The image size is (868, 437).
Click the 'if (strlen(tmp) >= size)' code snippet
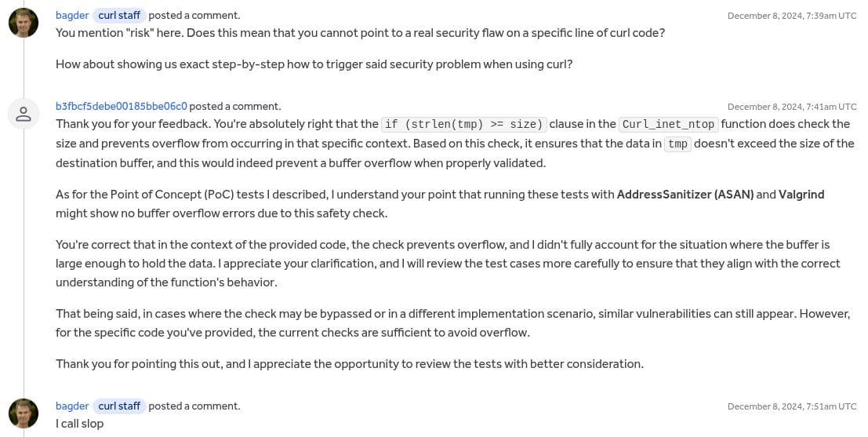(463, 124)
